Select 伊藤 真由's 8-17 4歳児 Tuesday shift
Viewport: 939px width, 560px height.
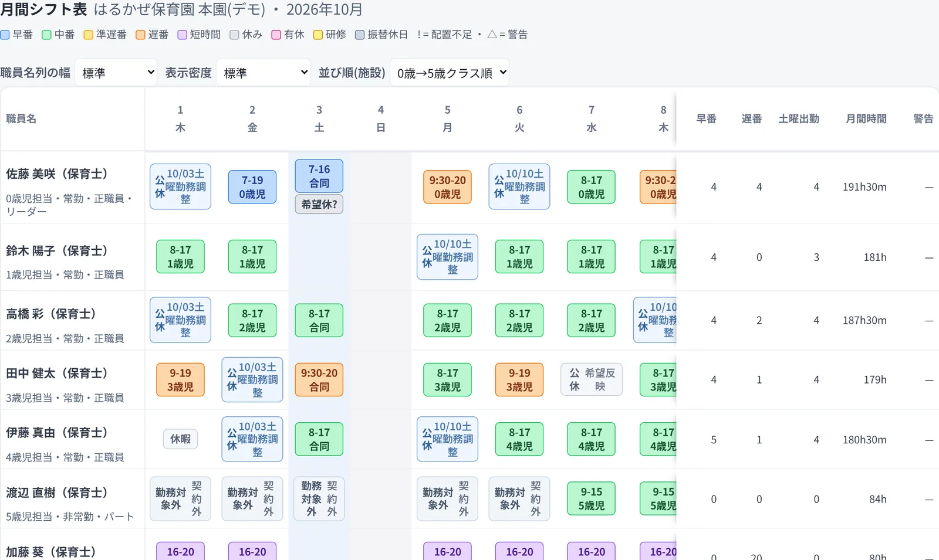(519, 439)
